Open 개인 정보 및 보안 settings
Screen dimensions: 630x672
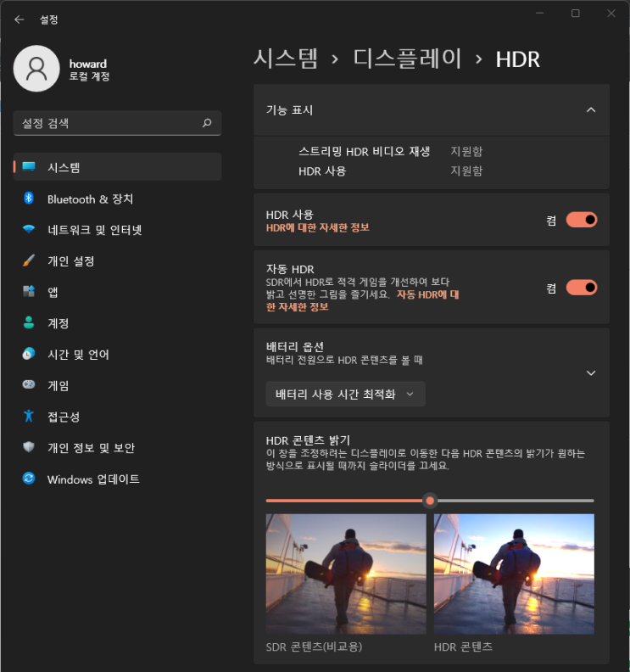pos(117,447)
